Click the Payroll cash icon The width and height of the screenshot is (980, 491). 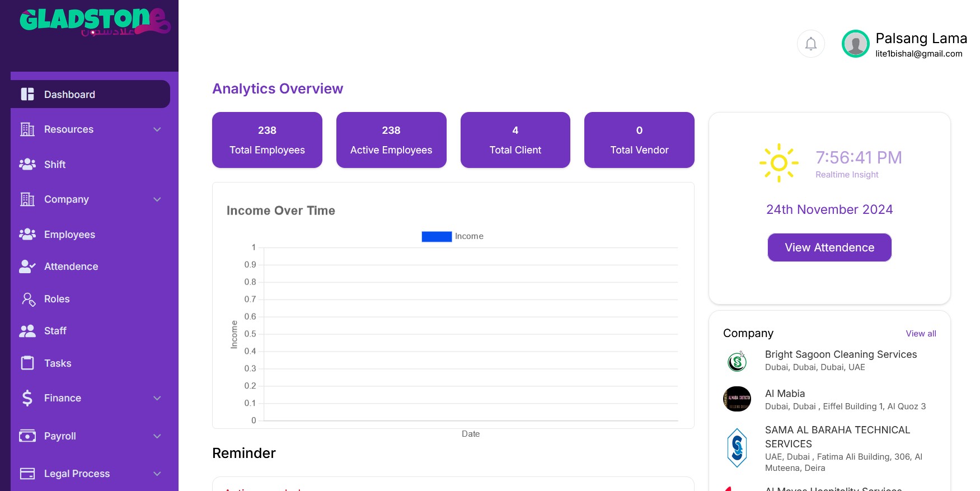27,436
